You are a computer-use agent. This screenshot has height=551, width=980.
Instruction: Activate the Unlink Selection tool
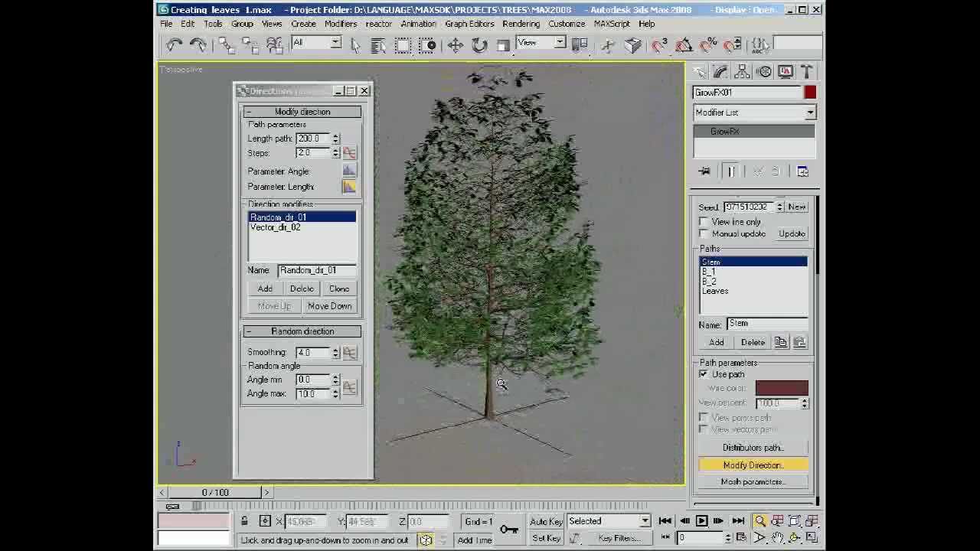pyautogui.click(x=250, y=45)
